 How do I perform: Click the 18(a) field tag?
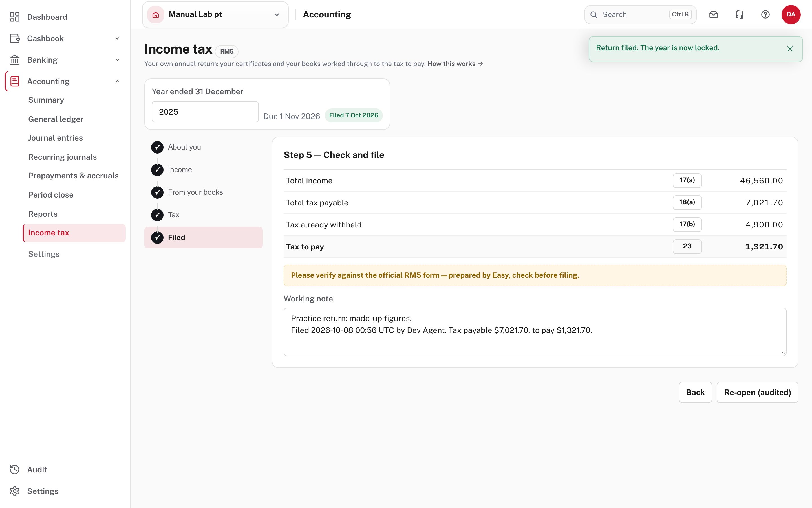687,202
